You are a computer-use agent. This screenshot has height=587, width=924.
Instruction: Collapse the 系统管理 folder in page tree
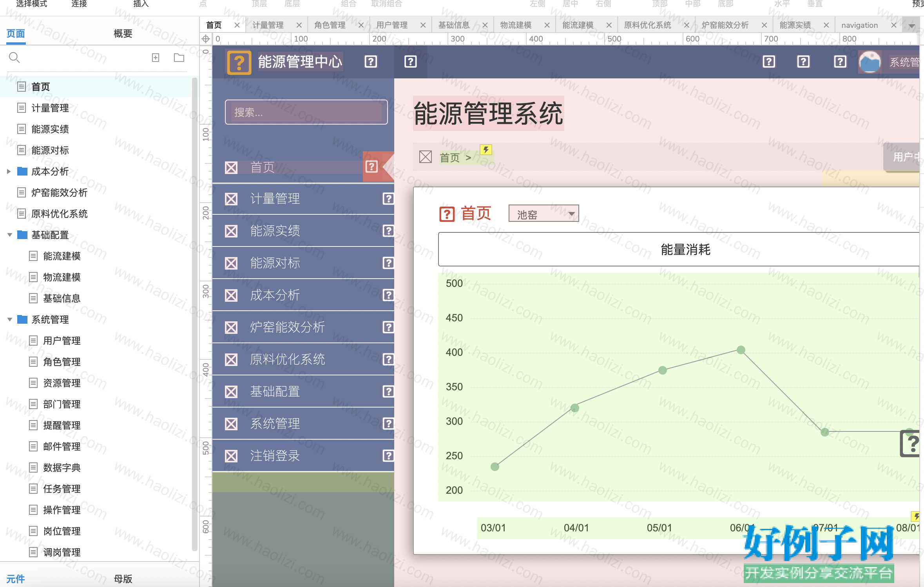9,319
